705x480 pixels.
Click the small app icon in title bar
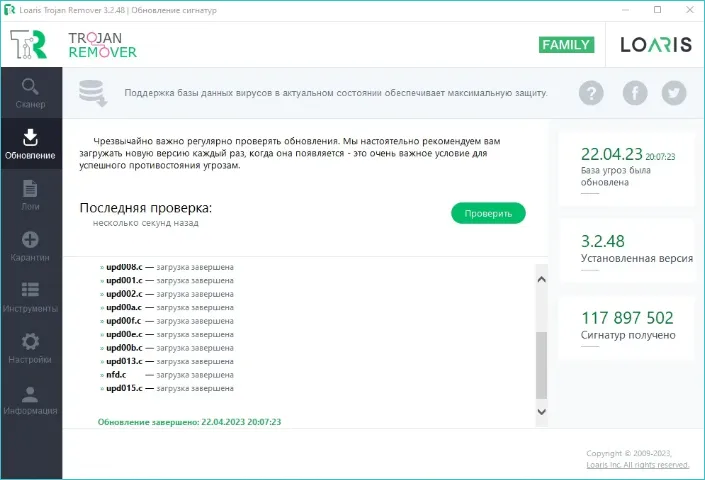pyautogui.click(x=9, y=10)
